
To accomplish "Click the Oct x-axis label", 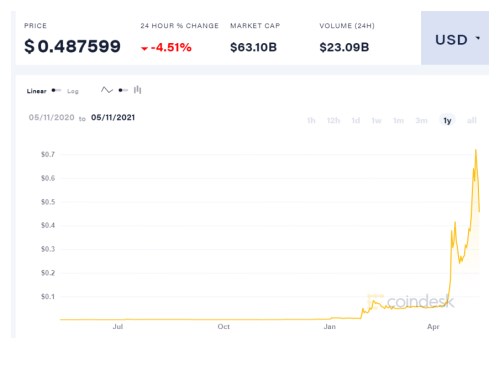I will [x=224, y=327].
